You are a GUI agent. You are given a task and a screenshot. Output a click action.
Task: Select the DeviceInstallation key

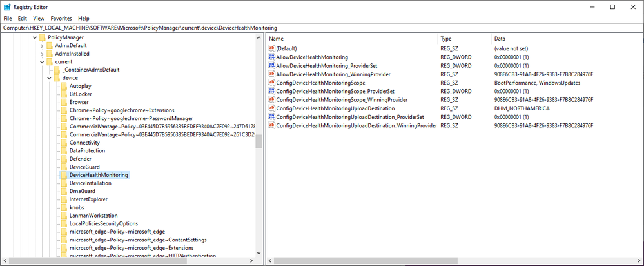point(90,183)
